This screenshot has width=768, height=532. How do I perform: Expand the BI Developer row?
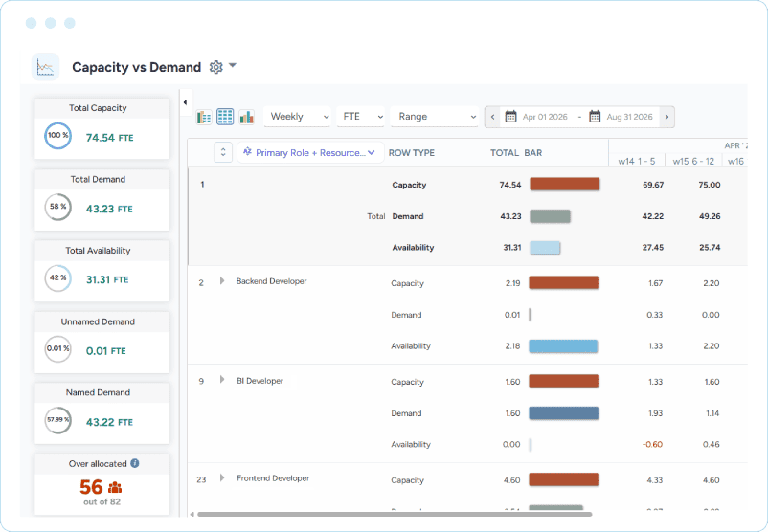[222, 380]
